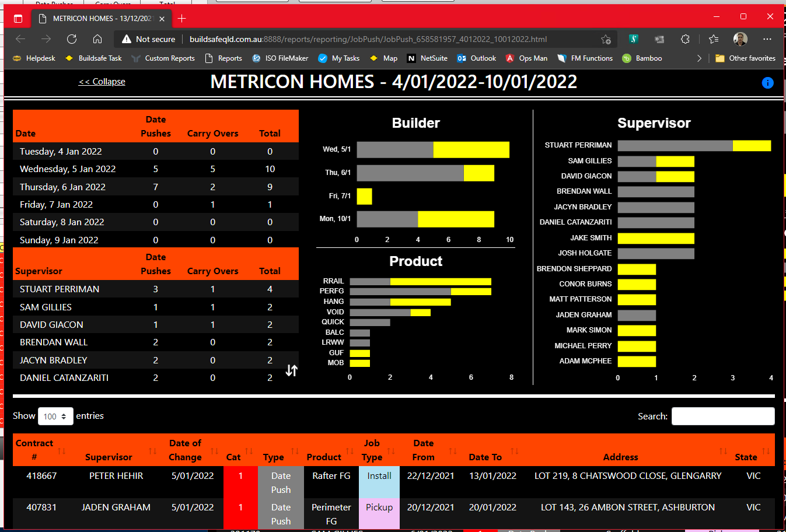786x532 pixels.
Task: Open the Outlook bookmark
Action: click(x=477, y=58)
